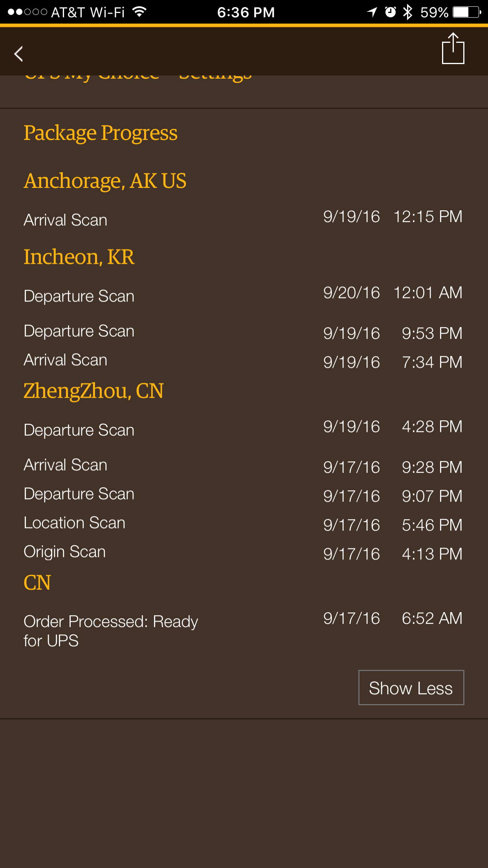Select the ZhengZhou, CN location heading

(94, 392)
